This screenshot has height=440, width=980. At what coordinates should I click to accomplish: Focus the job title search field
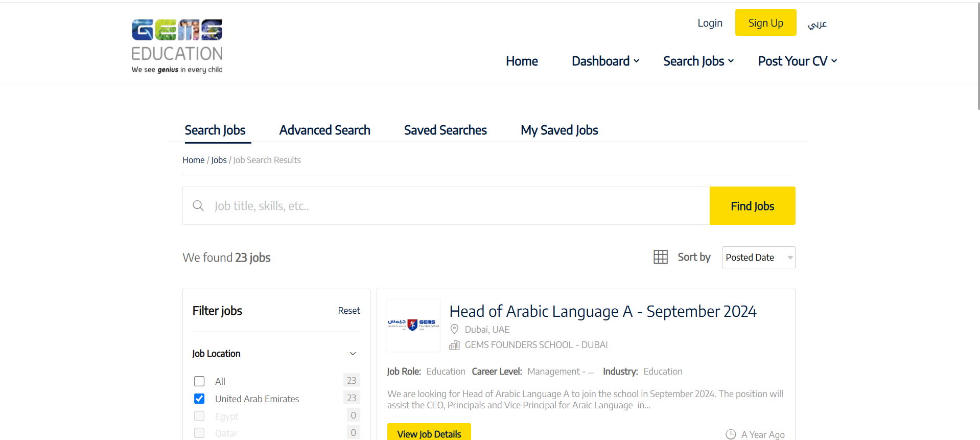click(x=446, y=206)
